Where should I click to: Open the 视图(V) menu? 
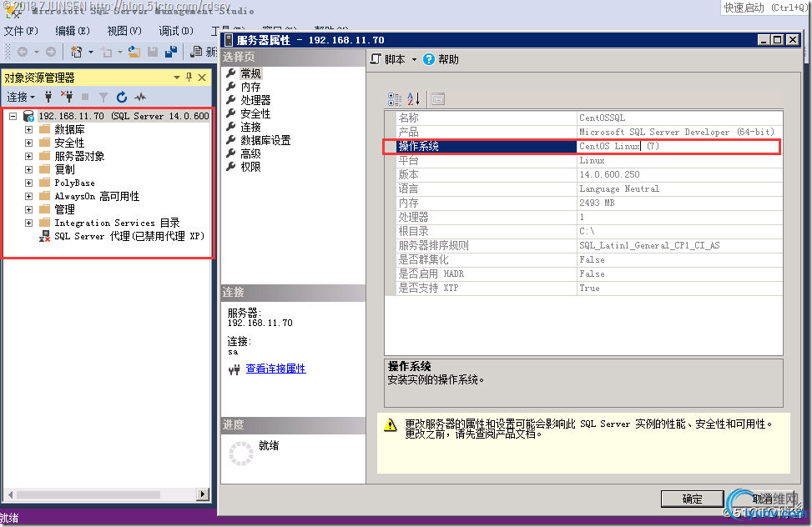tap(124, 31)
